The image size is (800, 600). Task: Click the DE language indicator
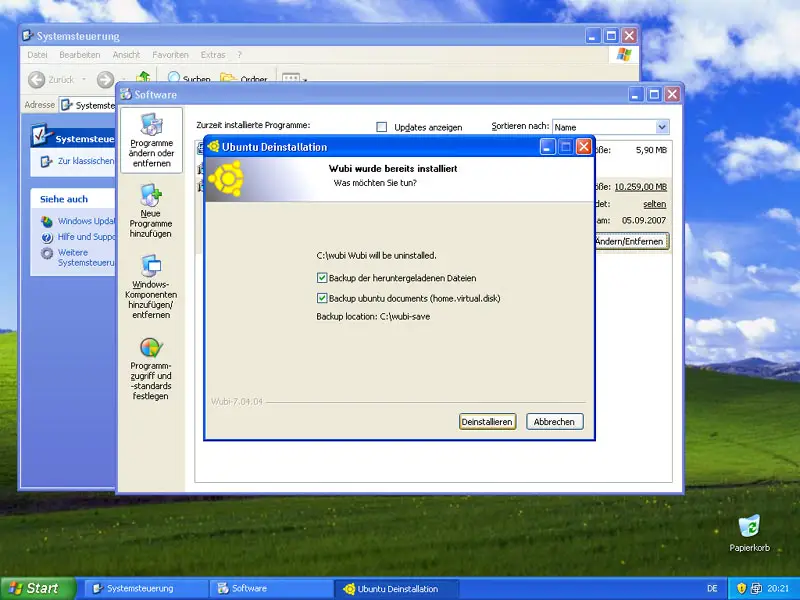pyautogui.click(x=712, y=588)
